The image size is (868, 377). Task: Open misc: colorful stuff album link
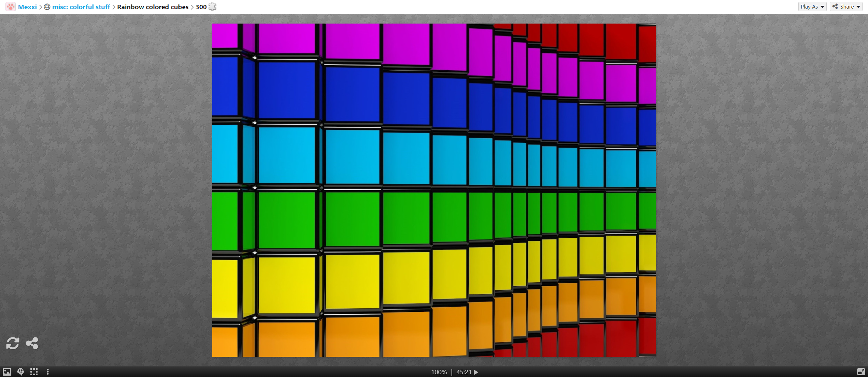pyautogui.click(x=81, y=7)
